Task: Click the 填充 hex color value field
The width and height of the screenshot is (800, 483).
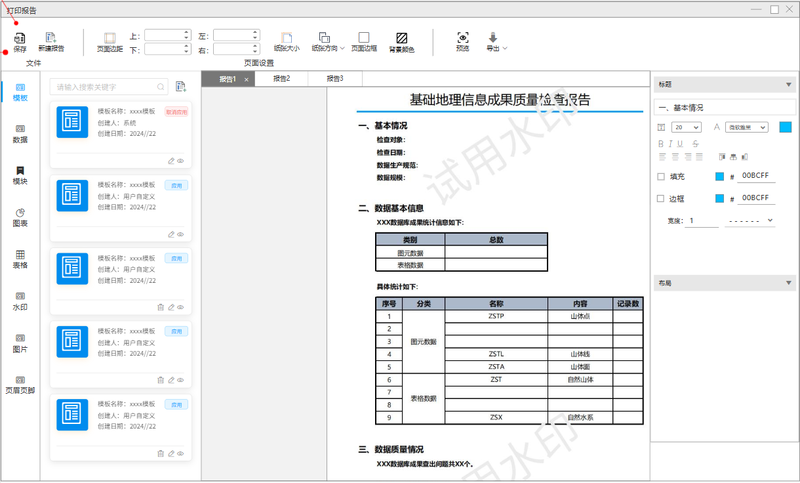Action: (756, 176)
